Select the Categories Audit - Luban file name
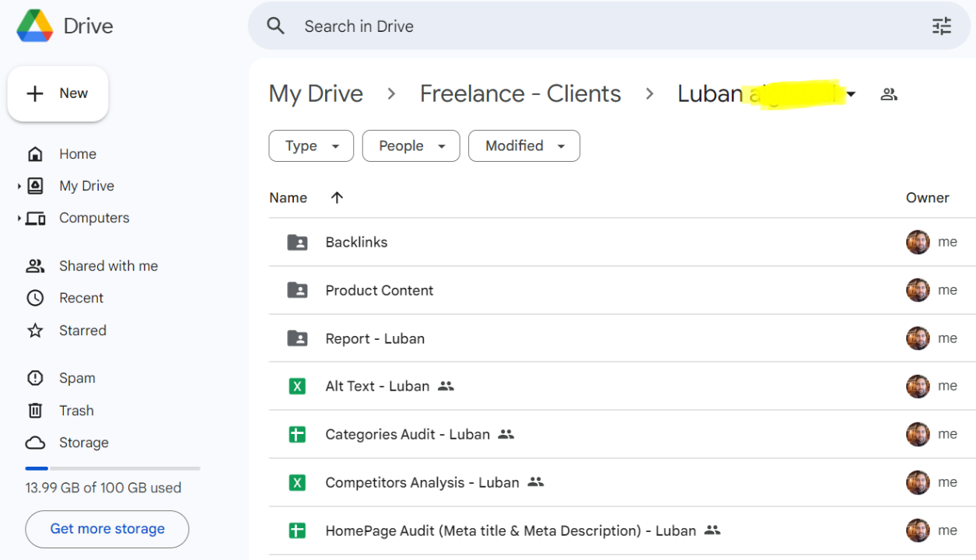 [408, 434]
